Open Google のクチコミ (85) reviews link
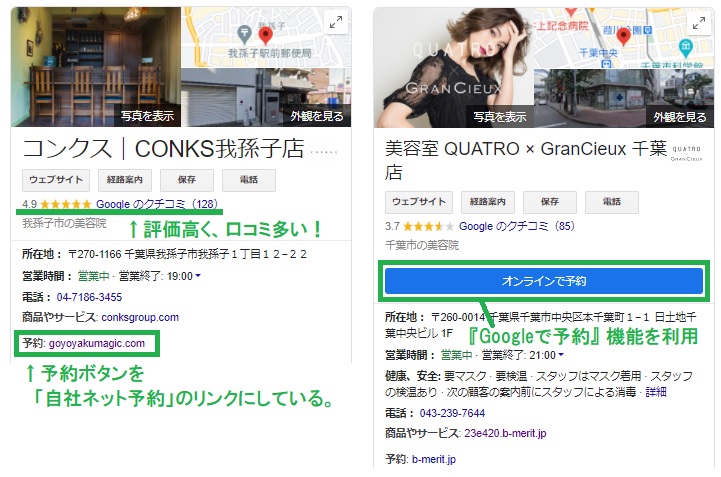 pos(517,226)
